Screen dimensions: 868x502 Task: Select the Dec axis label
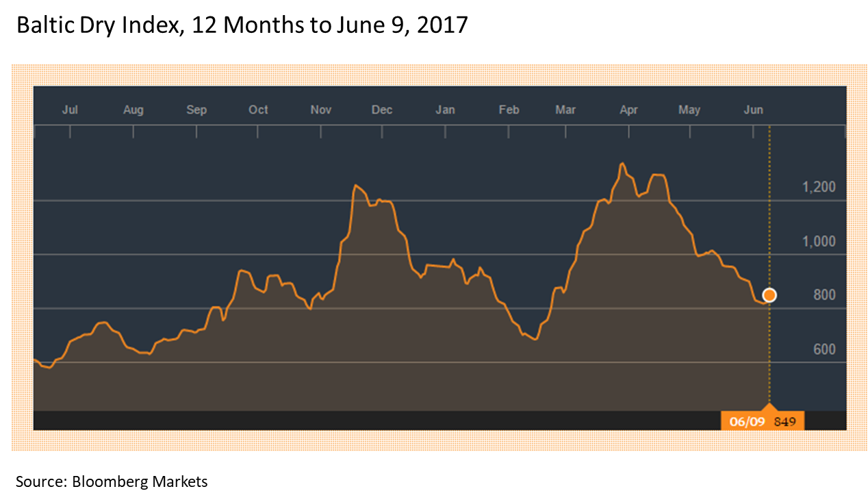[382, 110]
